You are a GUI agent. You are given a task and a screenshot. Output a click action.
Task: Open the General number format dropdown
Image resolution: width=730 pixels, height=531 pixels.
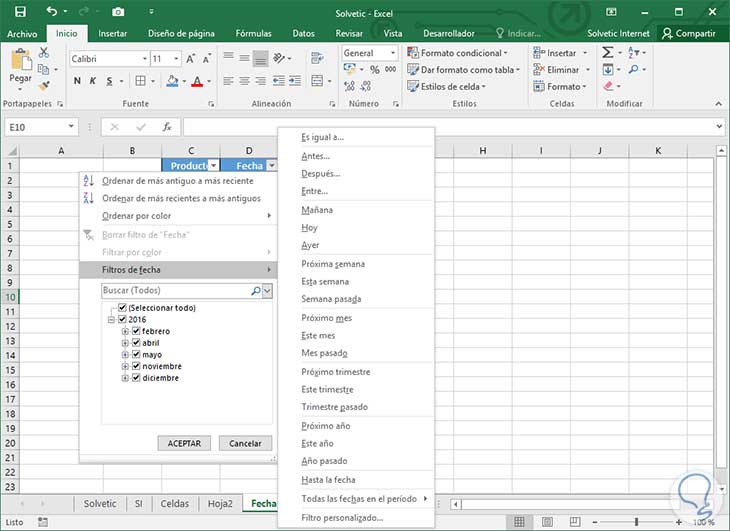coord(393,53)
